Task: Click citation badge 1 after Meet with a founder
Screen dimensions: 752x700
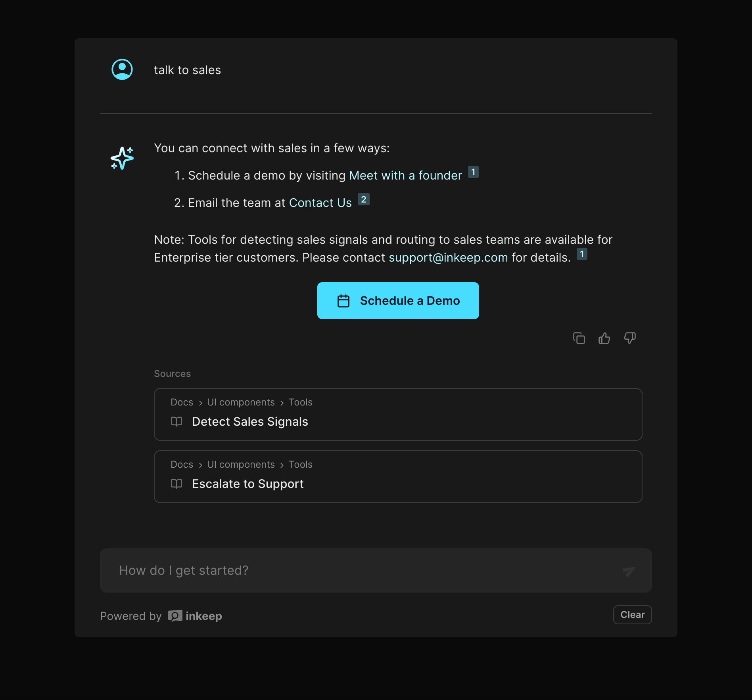Action: pyautogui.click(x=473, y=172)
